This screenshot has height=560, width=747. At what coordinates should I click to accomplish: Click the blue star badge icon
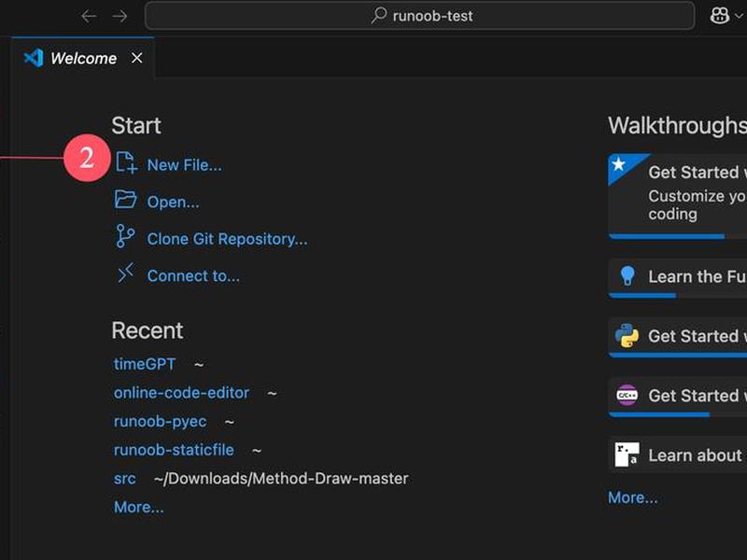619,164
